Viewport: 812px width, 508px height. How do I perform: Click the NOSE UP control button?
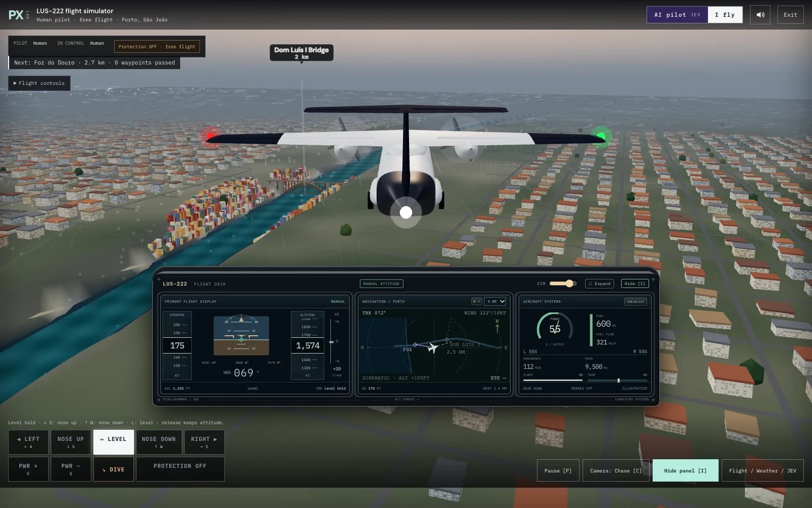click(x=71, y=442)
